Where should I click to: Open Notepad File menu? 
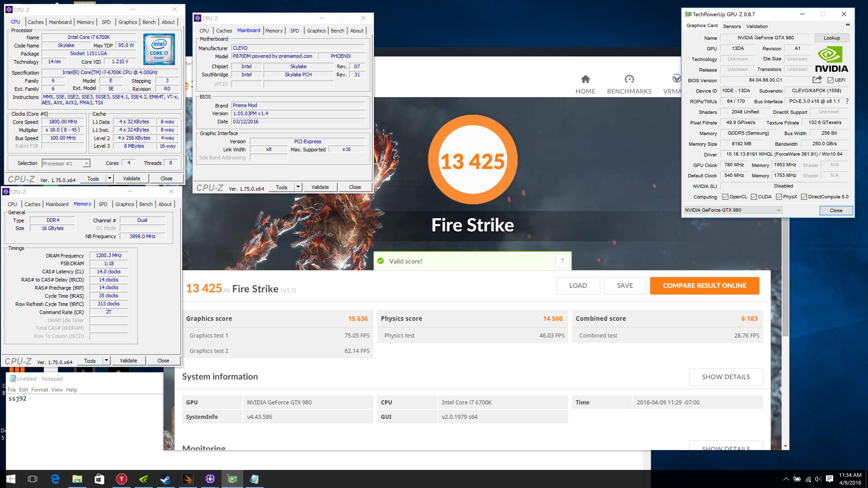12,390
